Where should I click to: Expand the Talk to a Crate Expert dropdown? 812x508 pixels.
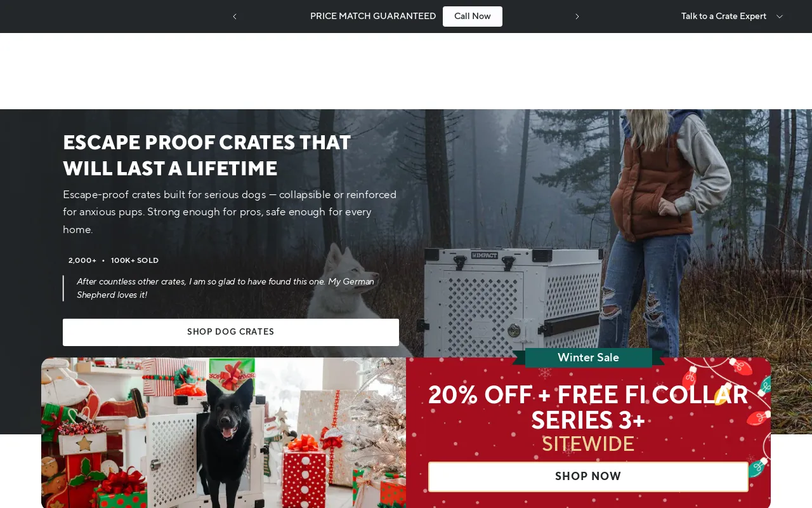click(x=732, y=17)
